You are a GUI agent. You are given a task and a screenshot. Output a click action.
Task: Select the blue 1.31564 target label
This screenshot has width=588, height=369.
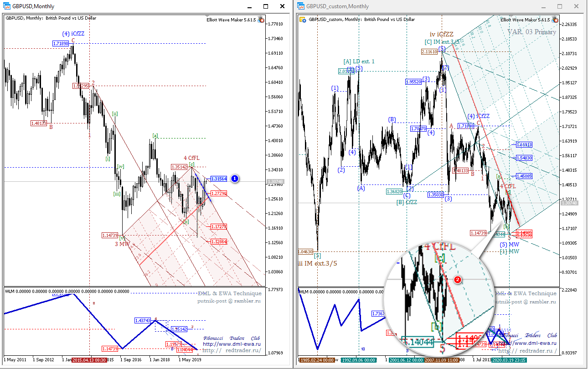tap(219, 179)
